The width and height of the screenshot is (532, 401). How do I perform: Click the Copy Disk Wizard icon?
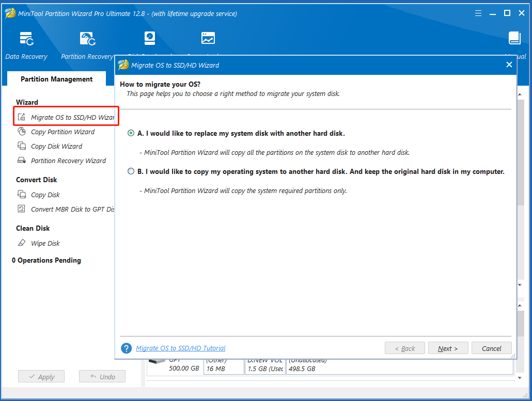tap(22, 146)
